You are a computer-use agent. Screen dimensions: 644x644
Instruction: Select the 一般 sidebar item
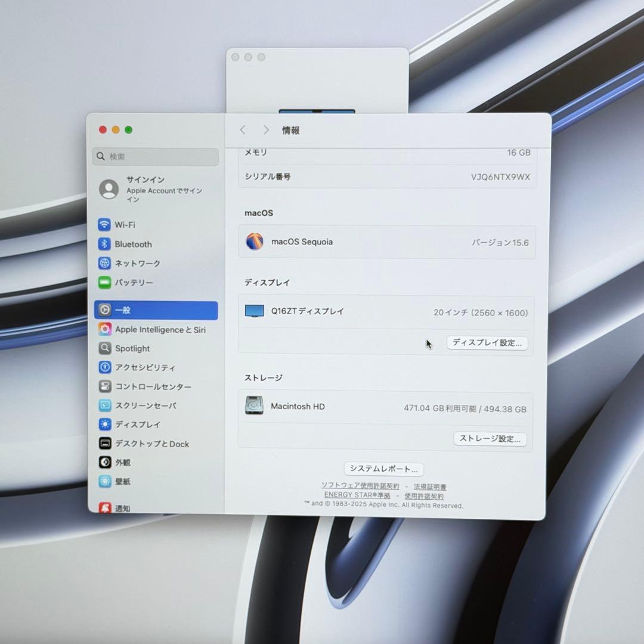[x=156, y=310]
